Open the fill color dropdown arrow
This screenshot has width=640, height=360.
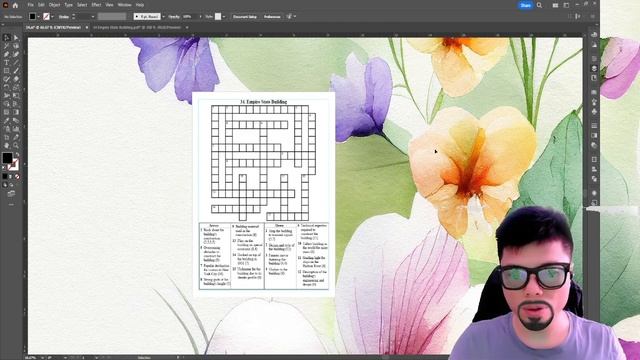pos(38,17)
